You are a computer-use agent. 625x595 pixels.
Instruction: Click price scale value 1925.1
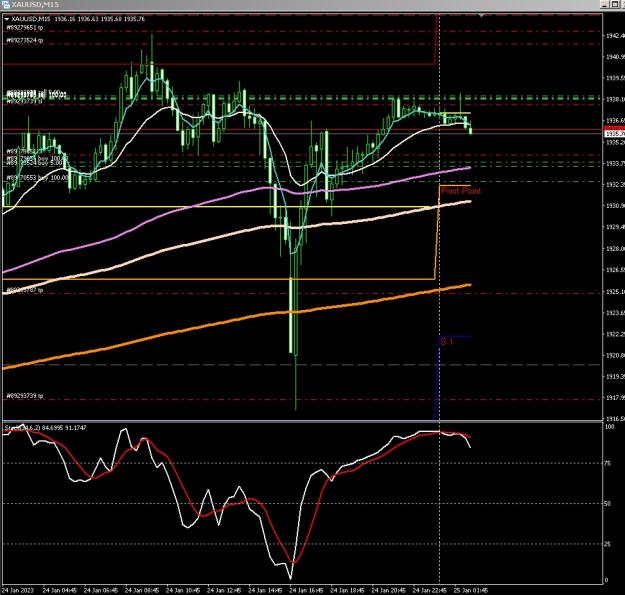click(x=615, y=292)
